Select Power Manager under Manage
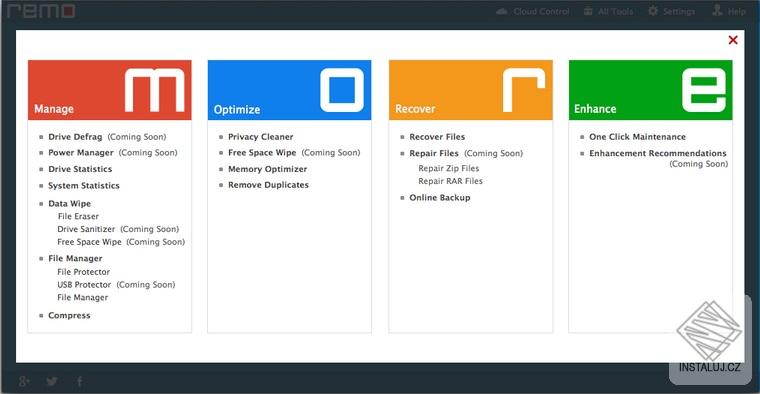The height and width of the screenshot is (394, 760). 80,153
